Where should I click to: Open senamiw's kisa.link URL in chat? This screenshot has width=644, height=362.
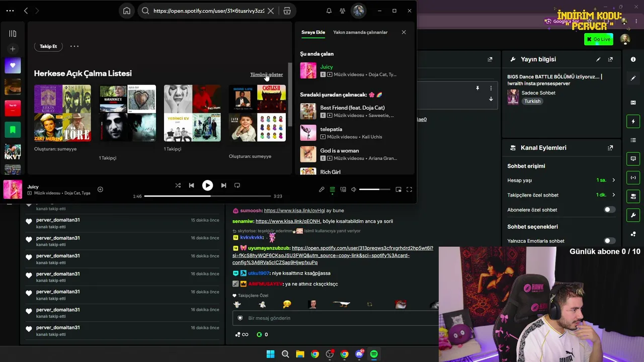pyautogui.click(x=288, y=221)
